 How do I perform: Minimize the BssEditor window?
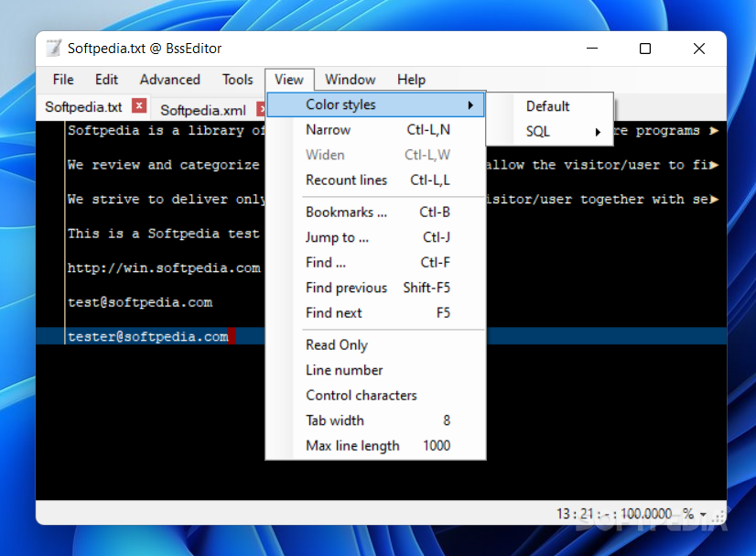pos(592,49)
